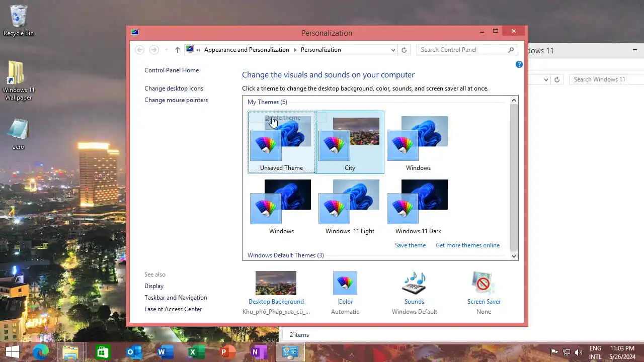Refresh the Windows 11 background window address bar
Viewport: 644px width, 362px height.
tap(557, 79)
